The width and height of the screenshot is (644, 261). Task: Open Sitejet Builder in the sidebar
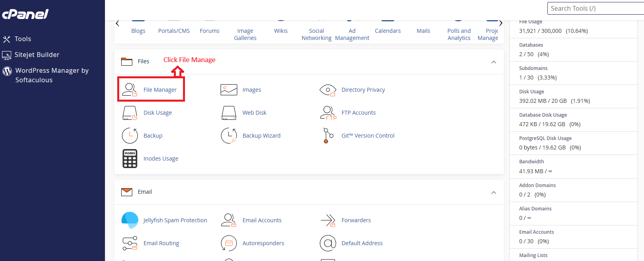(37, 55)
